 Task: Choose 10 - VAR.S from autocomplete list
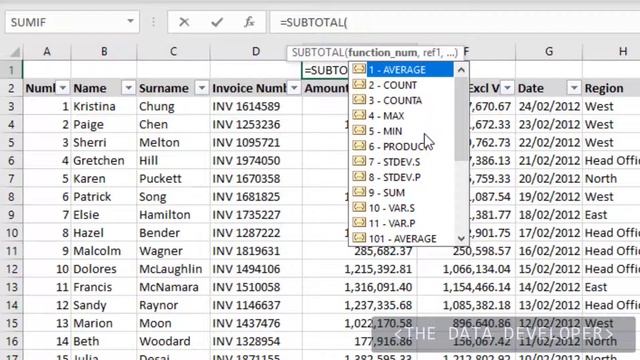pos(402,208)
